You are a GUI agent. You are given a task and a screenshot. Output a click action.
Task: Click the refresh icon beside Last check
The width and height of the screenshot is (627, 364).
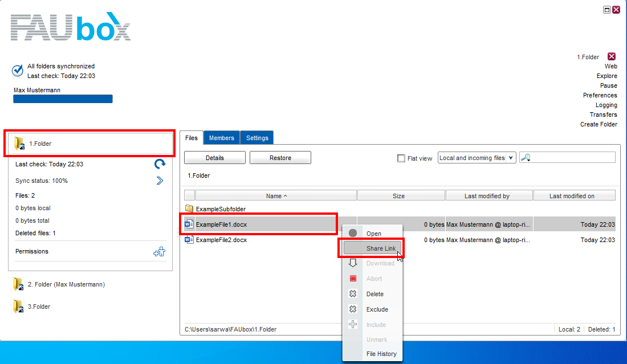coord(160,164)
